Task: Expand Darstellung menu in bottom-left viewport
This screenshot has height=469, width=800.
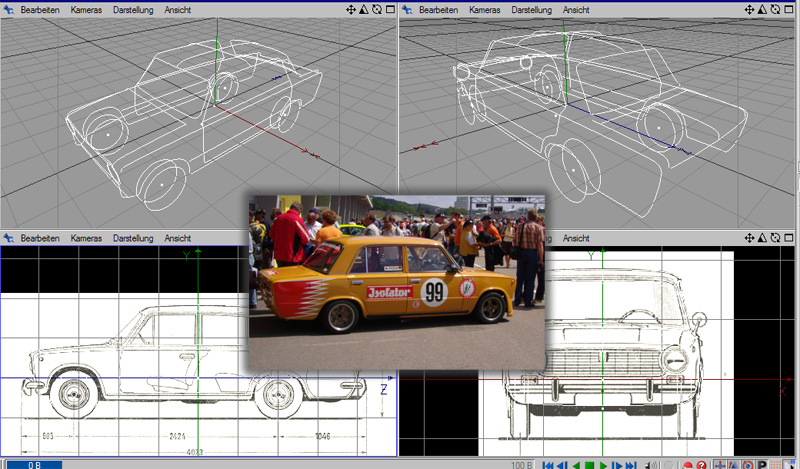Action: [133, 239]
